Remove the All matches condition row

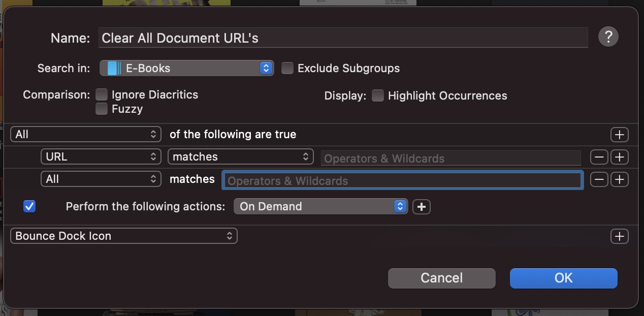(x=599, y=179)
